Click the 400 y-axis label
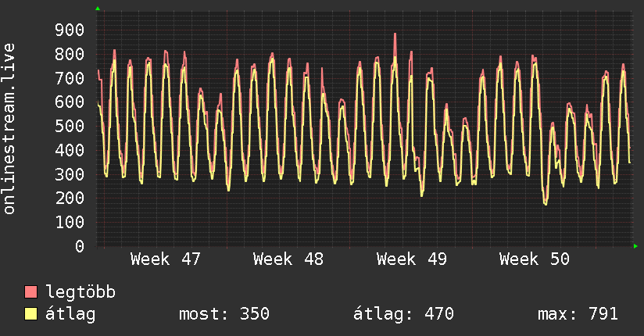The image size is (644, 336). pos(70,150)
